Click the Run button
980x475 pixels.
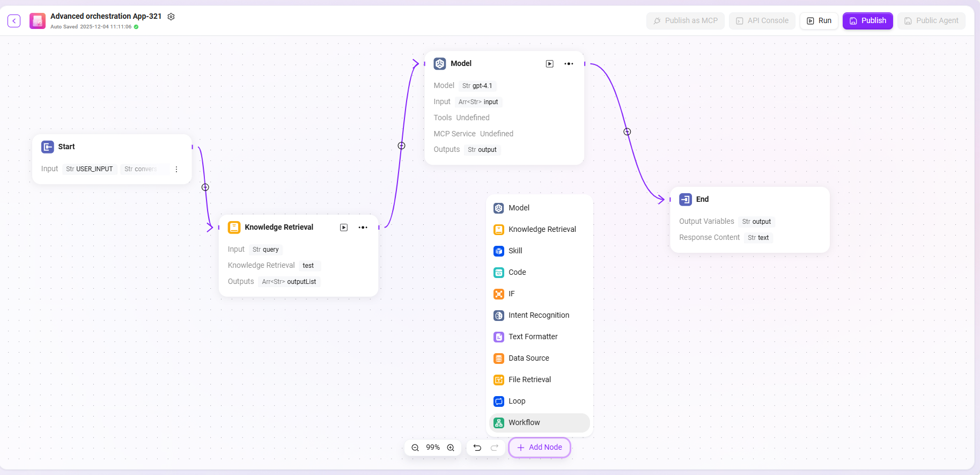coord(819,21)
